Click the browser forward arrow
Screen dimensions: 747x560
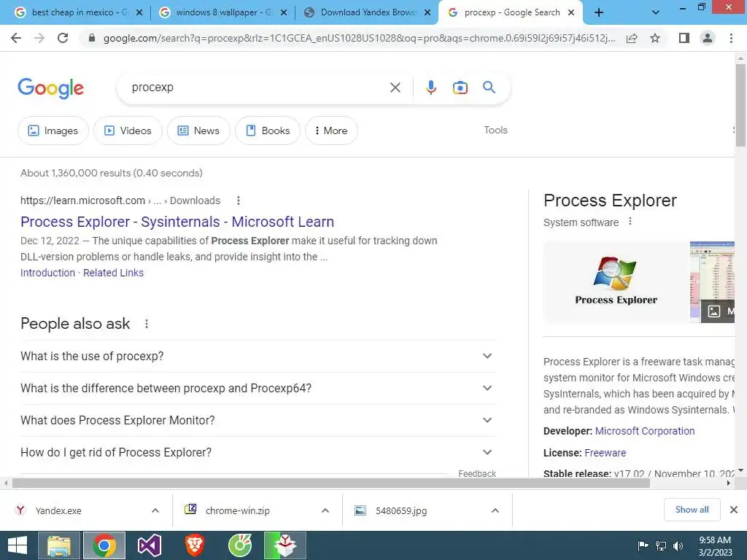click(39, 38)
